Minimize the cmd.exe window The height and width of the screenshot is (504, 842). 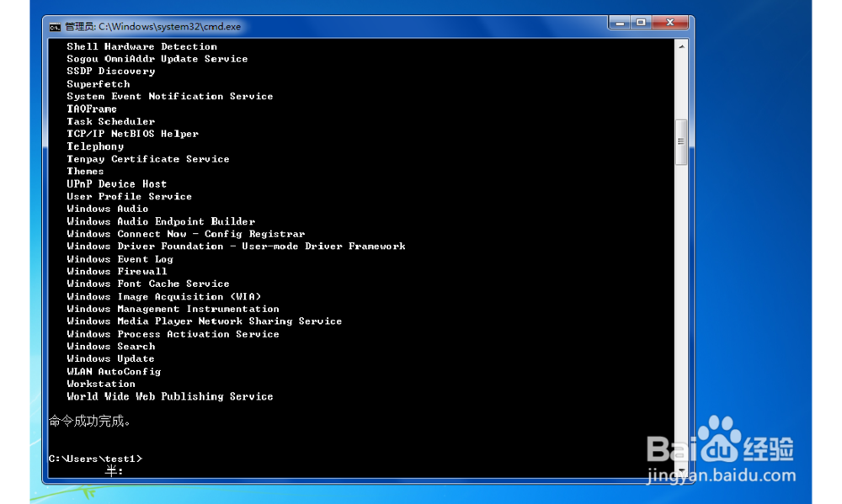click(x=620, y=23)
